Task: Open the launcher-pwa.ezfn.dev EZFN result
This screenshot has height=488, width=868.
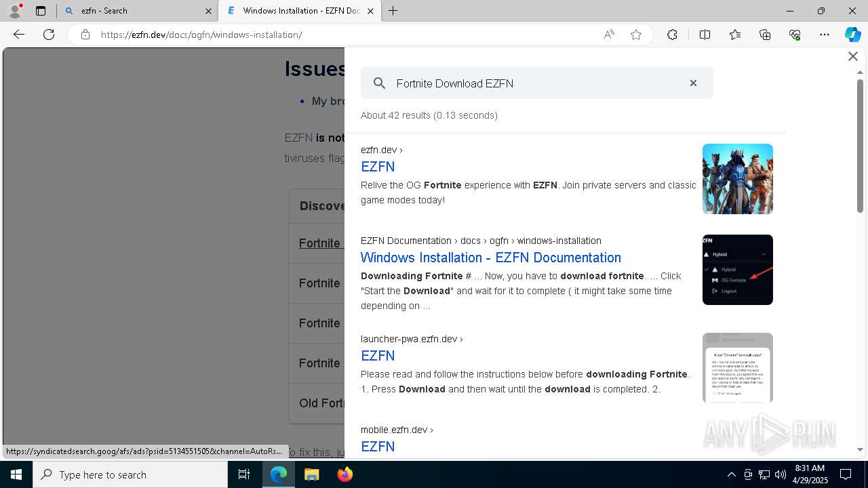Action: pos(378,356)
